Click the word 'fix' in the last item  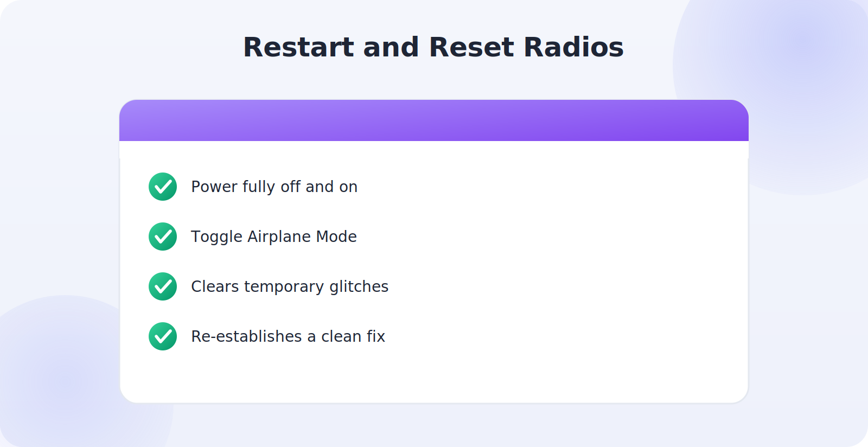point(376,336)
